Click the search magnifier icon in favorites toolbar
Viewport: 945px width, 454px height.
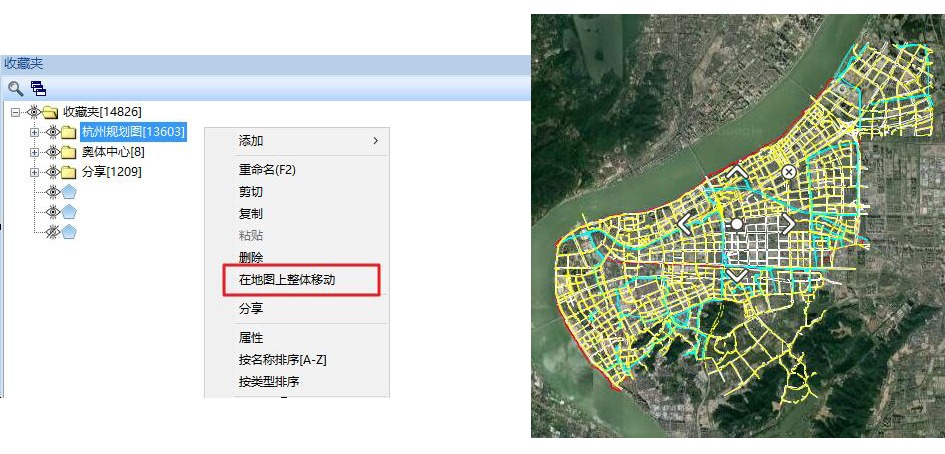(x=15, y=88)
